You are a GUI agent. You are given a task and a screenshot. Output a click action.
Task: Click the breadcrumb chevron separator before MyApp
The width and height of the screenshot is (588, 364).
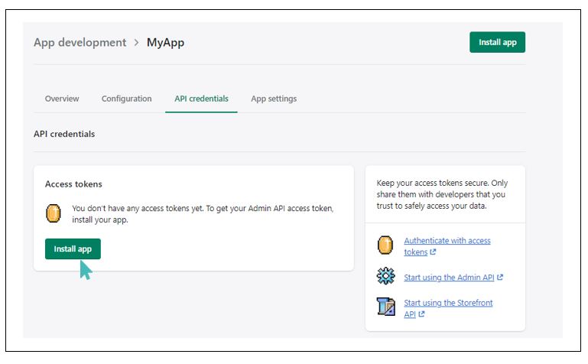[137, 43]
